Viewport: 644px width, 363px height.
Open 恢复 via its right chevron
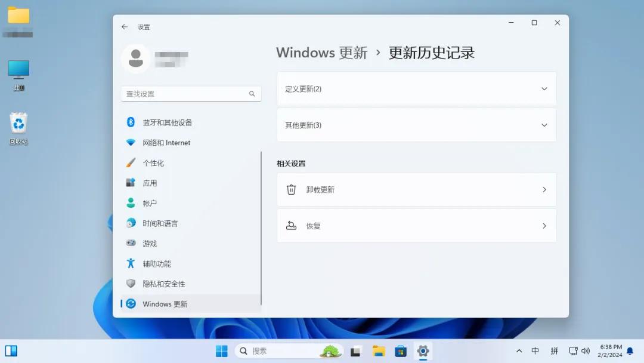(544, 226)
